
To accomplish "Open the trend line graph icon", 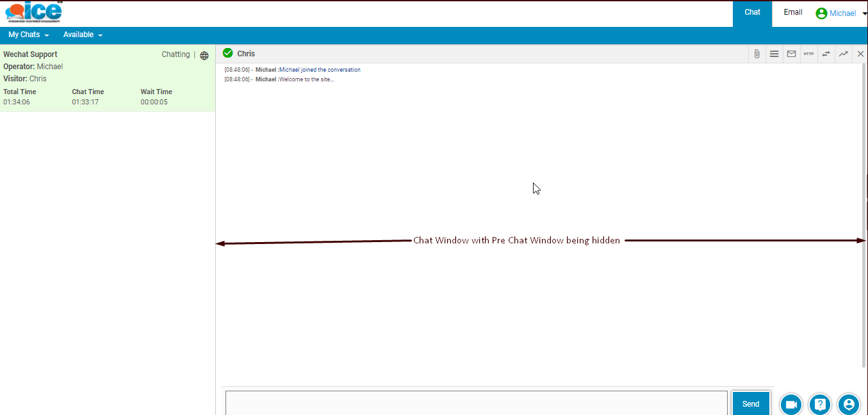I will tap(843, 54).
